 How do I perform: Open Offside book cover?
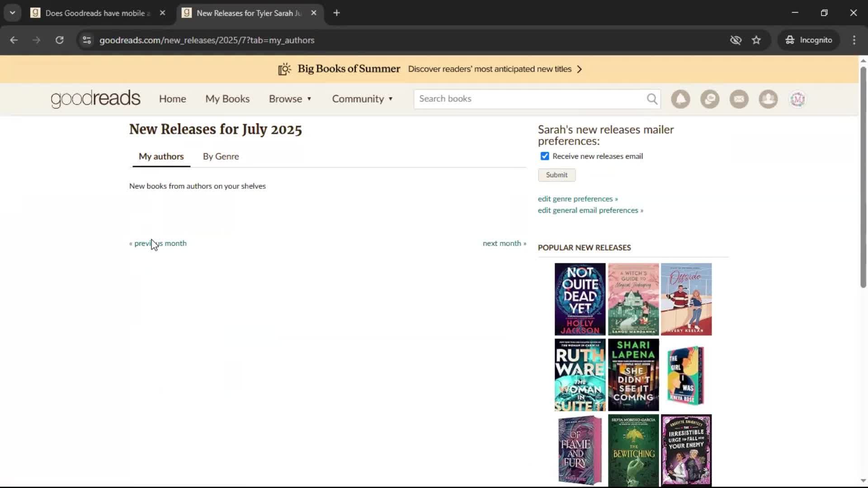coord(686,299)
